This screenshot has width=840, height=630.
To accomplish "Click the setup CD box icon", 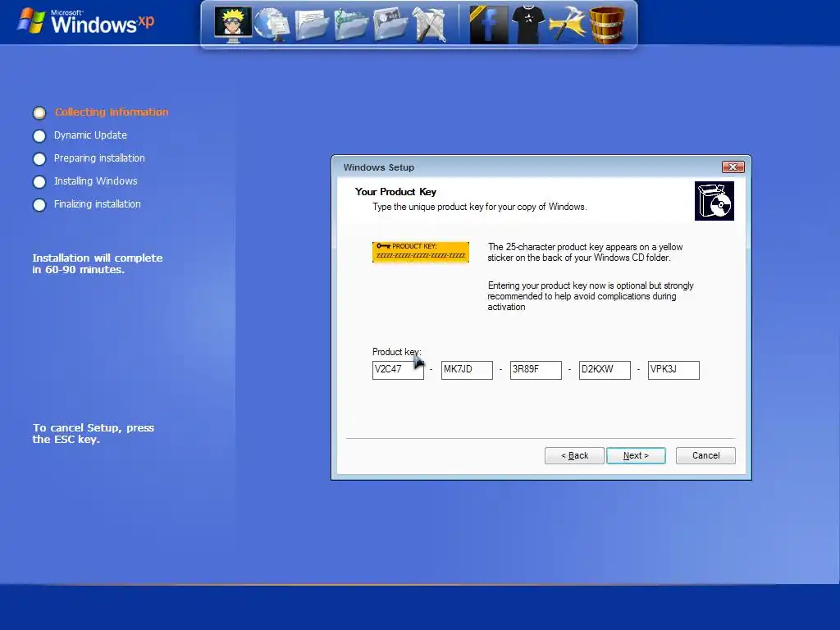I will 714,201.
